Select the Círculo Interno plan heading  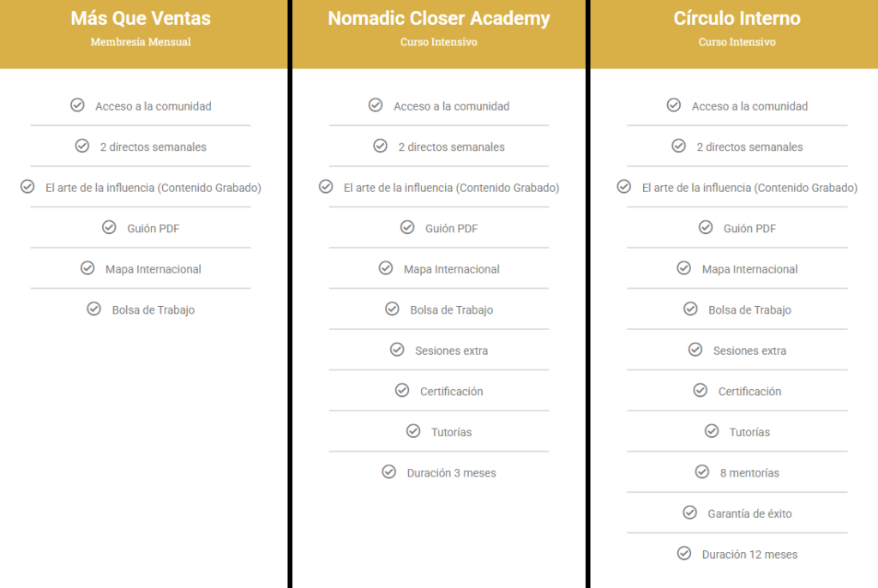tap(737, 19)
